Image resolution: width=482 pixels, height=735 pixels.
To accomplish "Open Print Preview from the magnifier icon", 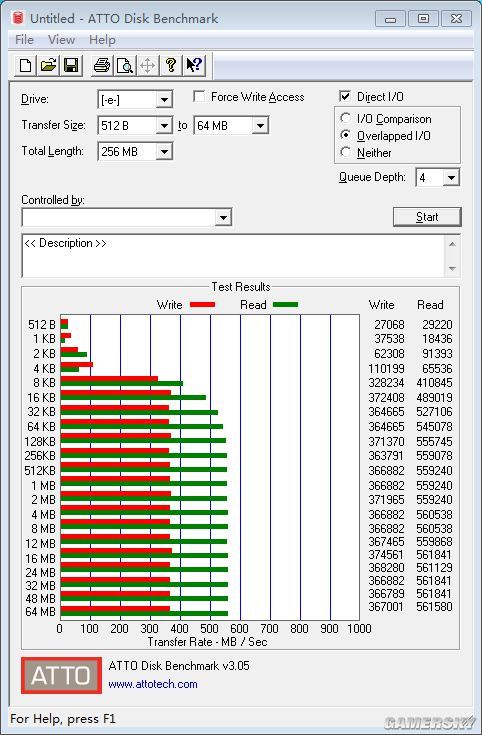I will coord(125,65).
